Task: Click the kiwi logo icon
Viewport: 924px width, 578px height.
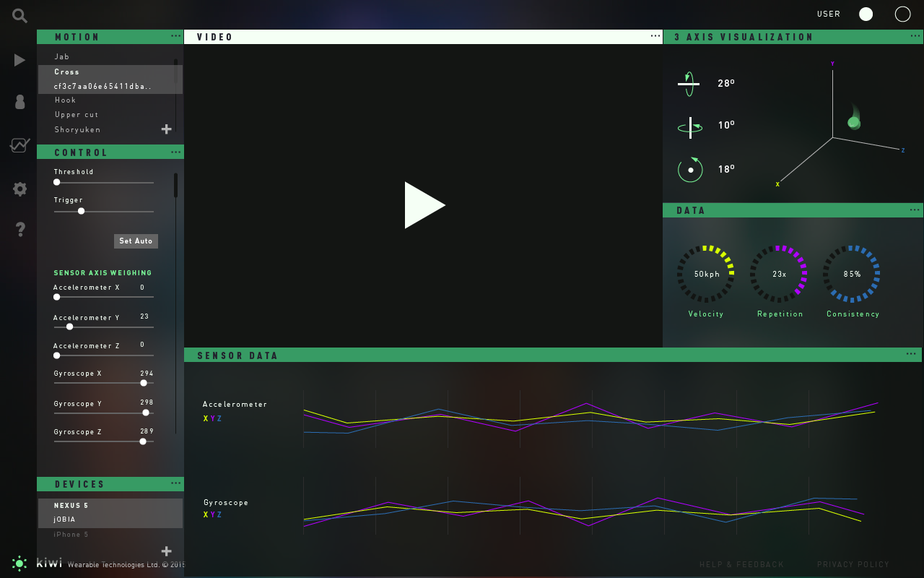Action: click(x=19, y=563)
